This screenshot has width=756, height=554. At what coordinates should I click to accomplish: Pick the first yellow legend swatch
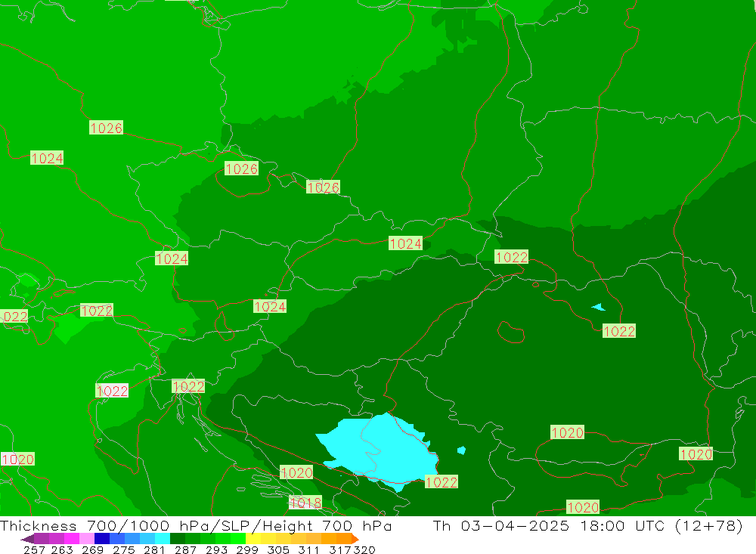tap(253, 539)
